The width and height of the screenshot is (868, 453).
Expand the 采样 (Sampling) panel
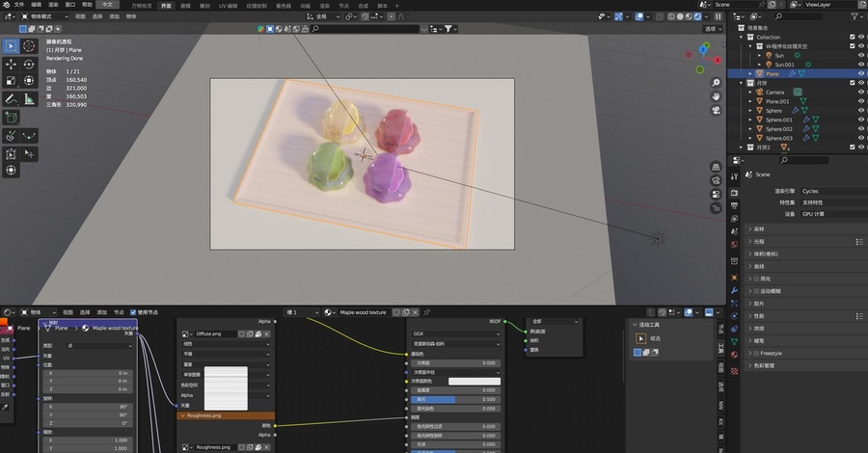[x=806, y=229]
